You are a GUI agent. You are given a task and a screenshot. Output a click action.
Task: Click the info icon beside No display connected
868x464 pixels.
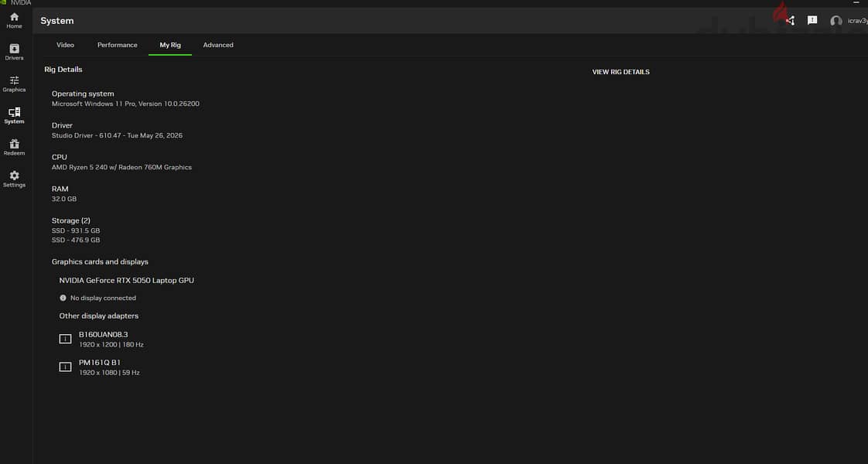pos(63,298)
